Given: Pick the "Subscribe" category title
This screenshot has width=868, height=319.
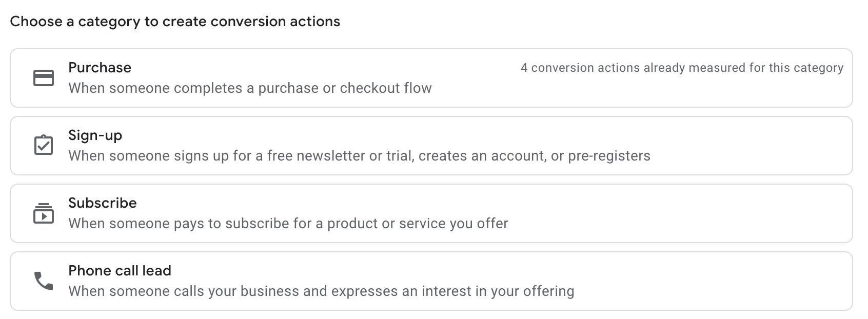Looking at the screenshot, I should (102, 203).
